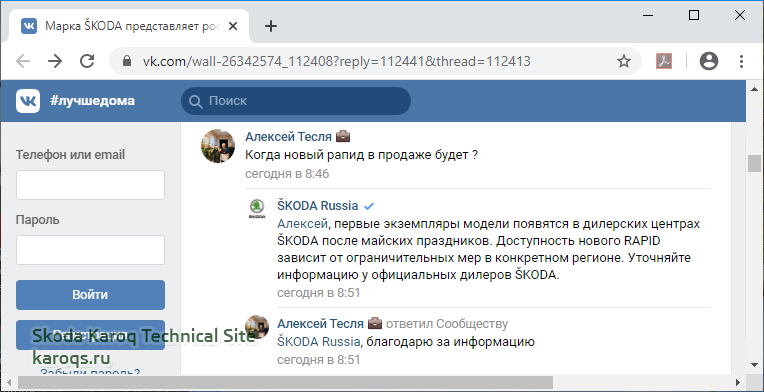Image resolution: width=764 pixels, height=392 pixels.
Task: Click the ответил Сообществу label
Action: tap(447, 324)
